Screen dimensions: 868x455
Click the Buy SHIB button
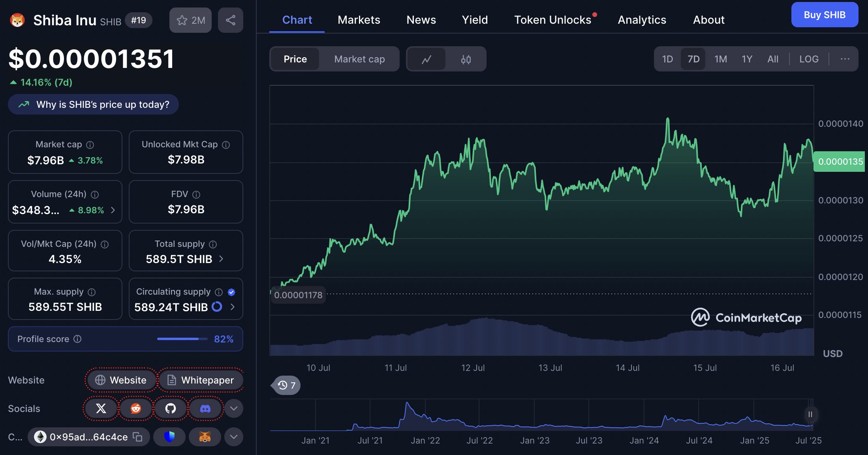pyautogui.click(x=825, y=15)
